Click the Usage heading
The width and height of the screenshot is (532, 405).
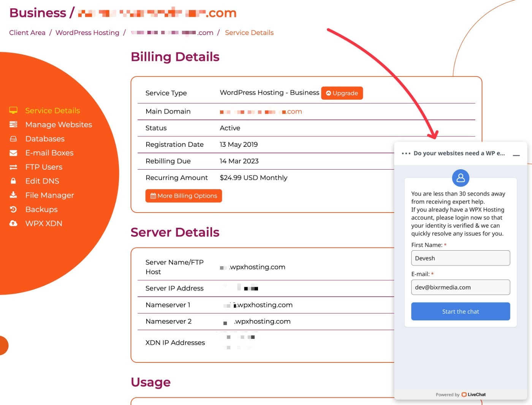coord(151,382)
